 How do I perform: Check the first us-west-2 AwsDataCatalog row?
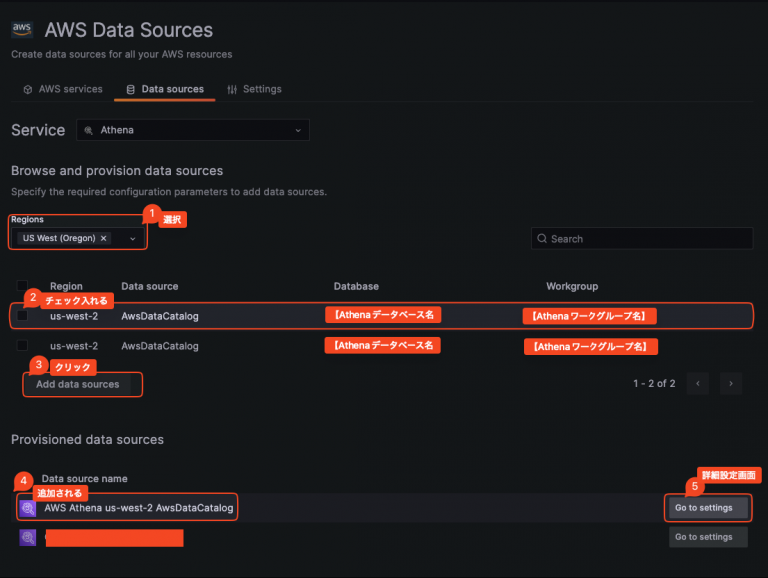pos(22,316)
